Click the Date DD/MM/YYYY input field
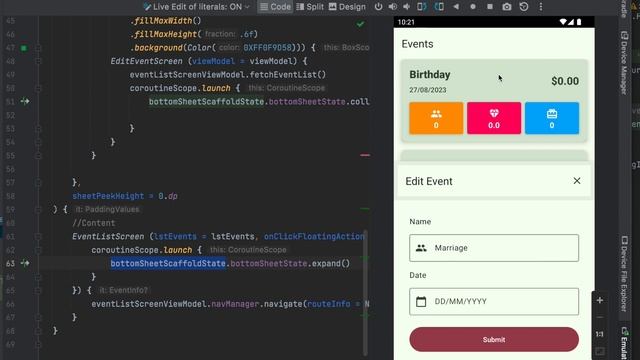Screen dimensions: 640x360 pyautogui.click(x=494, y=302)
